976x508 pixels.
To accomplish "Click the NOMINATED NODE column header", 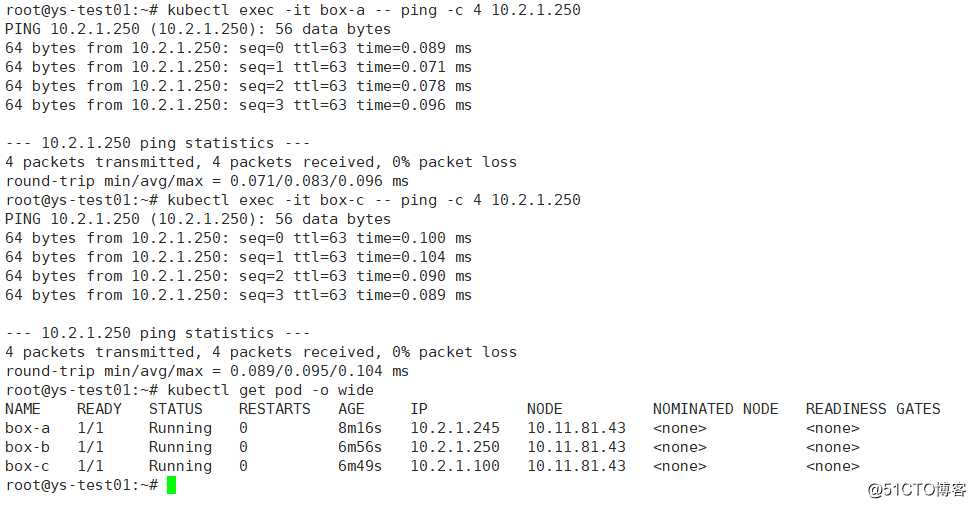I will [715, 409].
